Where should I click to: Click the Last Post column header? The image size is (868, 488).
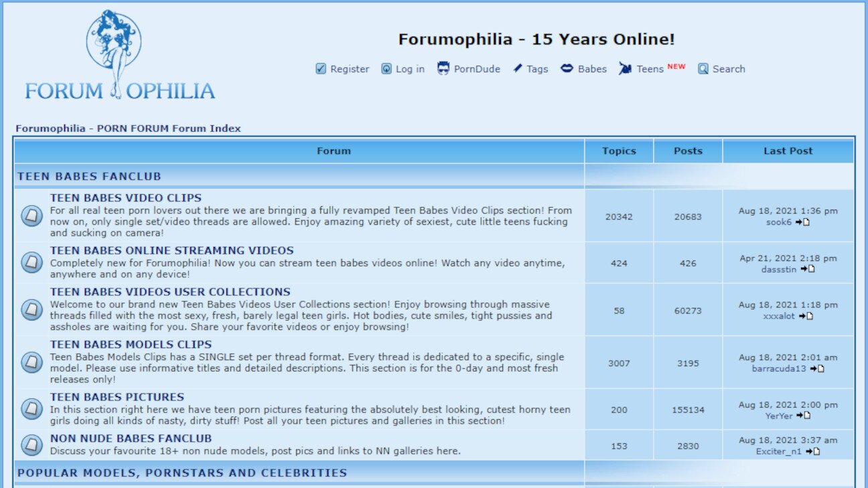788,151
